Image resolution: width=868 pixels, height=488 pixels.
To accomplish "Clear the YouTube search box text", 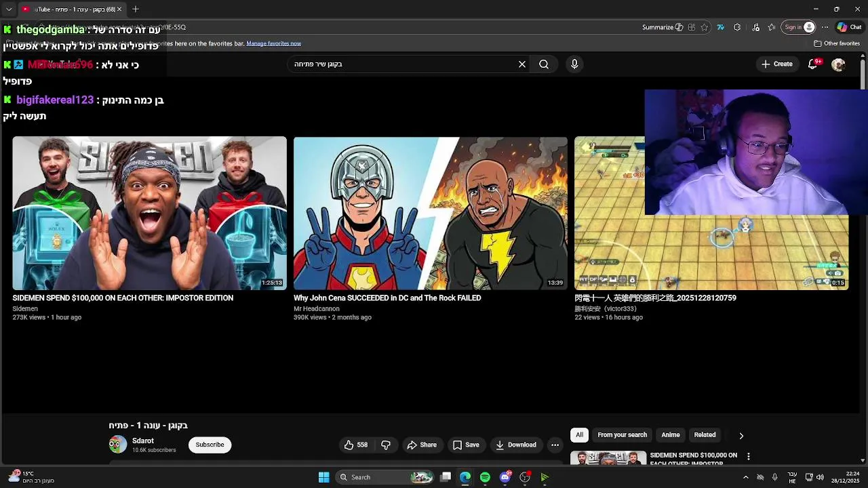I will coord(522,64).
